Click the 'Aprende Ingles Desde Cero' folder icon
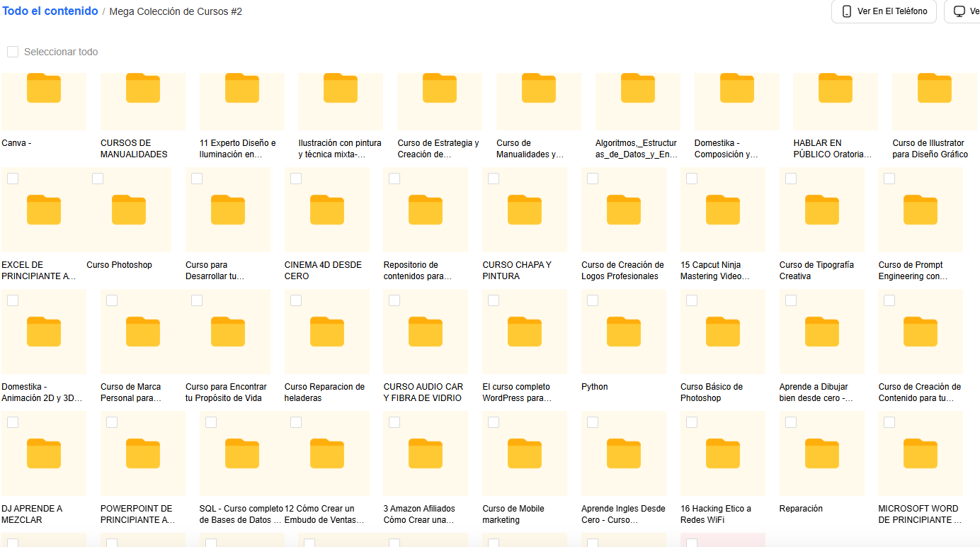The width and height of the screenshot is (980, 547). click(x=624, y=453)
